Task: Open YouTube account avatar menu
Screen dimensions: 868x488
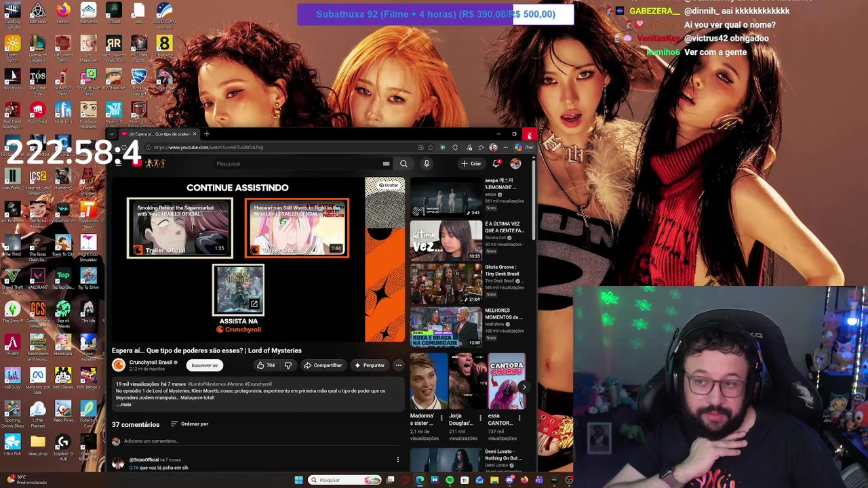Action: pos(515,163)
